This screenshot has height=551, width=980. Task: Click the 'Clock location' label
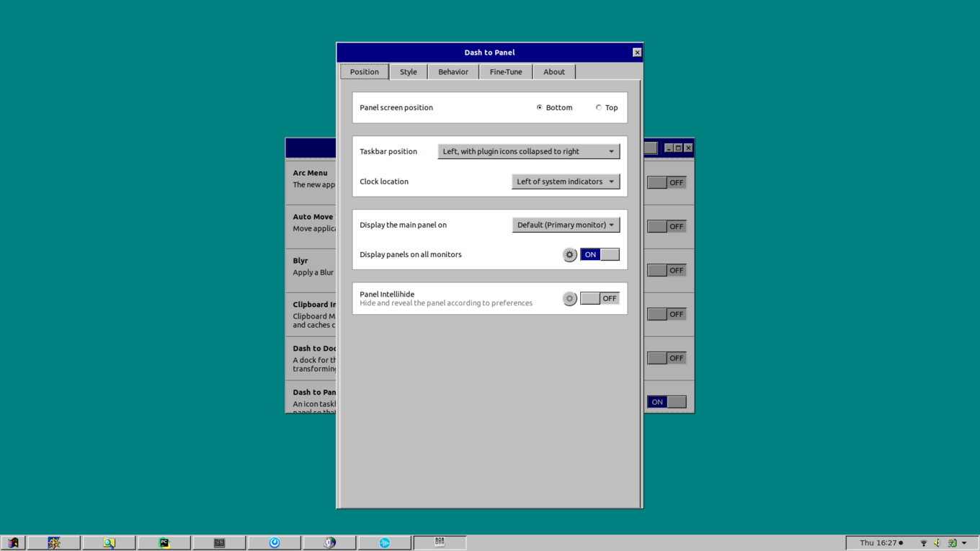click(x=384, y=182)
